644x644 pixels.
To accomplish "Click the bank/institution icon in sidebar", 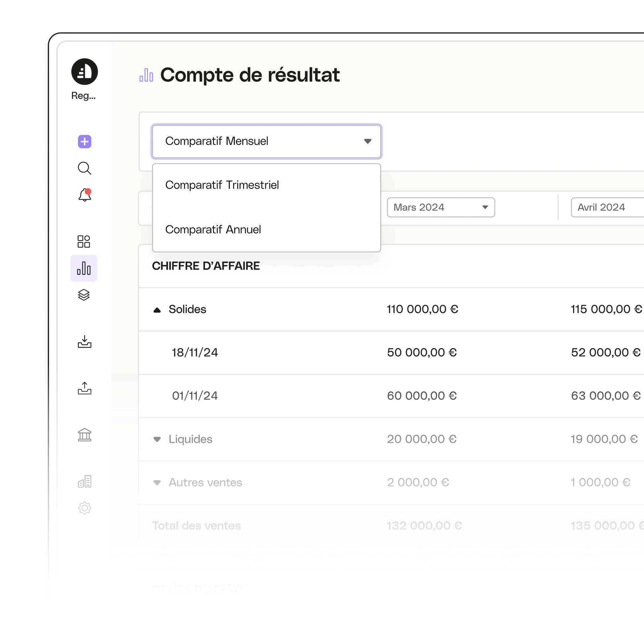I will coord(84,436).
